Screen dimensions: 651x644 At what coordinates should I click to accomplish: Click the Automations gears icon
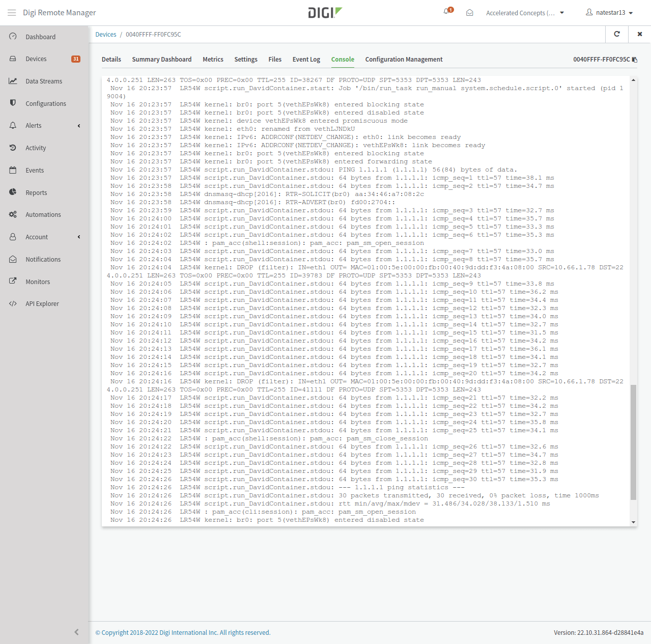(13, 214)
